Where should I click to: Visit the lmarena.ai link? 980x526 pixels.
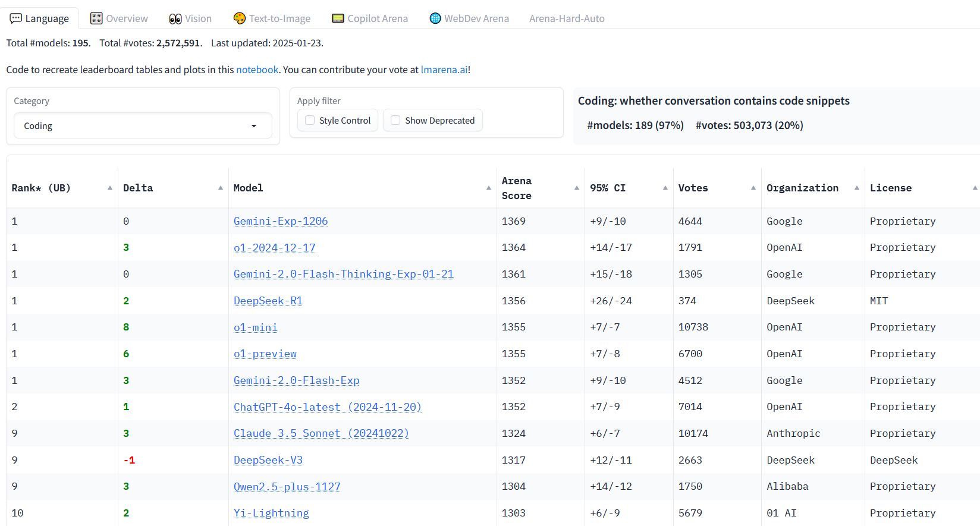coord(444,70)
